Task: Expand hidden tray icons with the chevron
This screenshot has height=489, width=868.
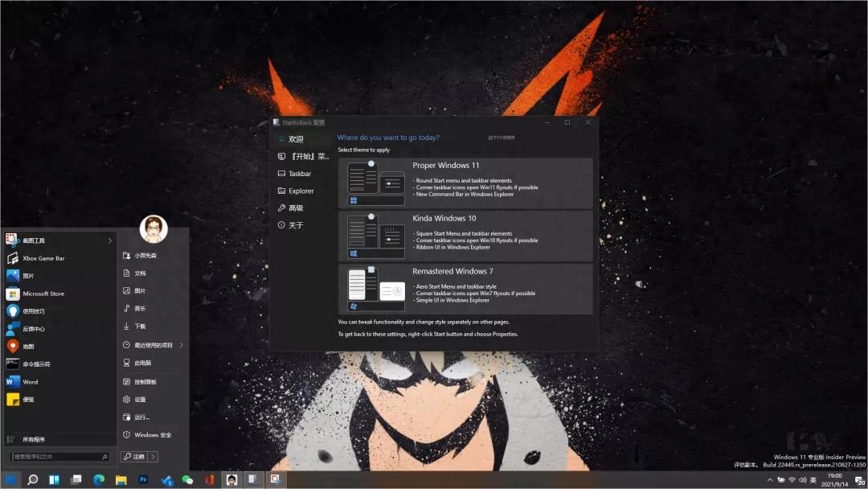Action: tap(770, 479)
